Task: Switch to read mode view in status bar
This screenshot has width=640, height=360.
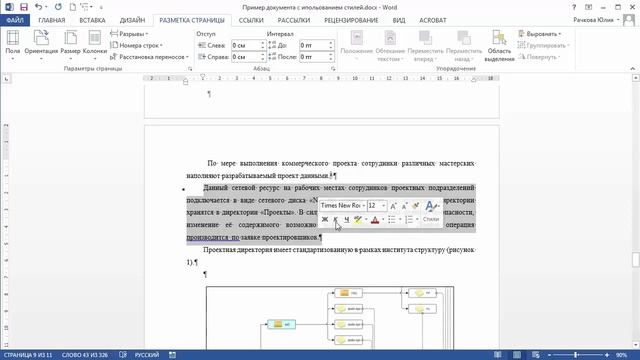Action: (x=498, y=355)
